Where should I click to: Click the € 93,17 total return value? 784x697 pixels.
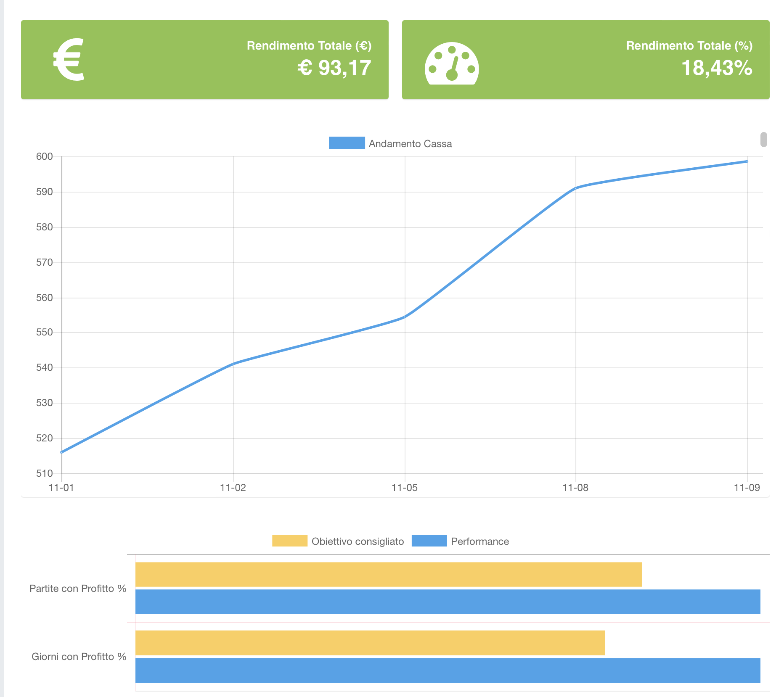(x=334, y=68)
